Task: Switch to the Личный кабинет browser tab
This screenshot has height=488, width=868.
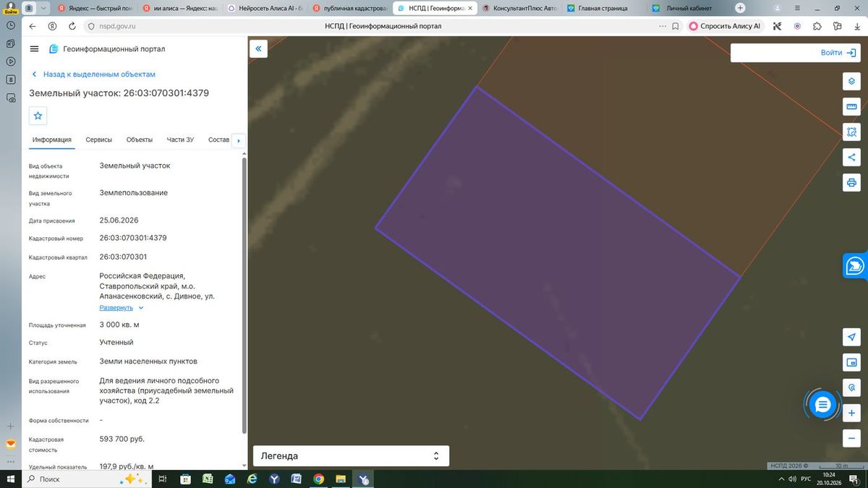Action: point(687,8)
